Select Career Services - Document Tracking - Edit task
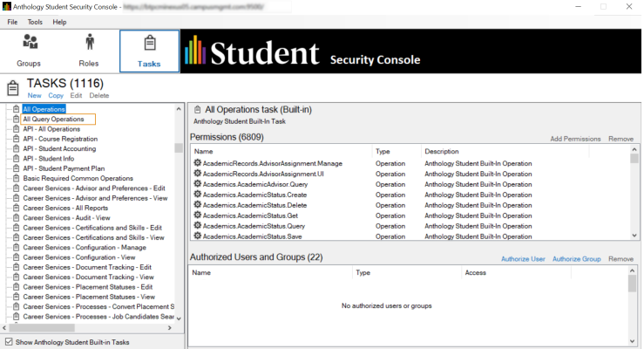Image resolution: width=644 pixels, height=349 pixels. point(87,267)
